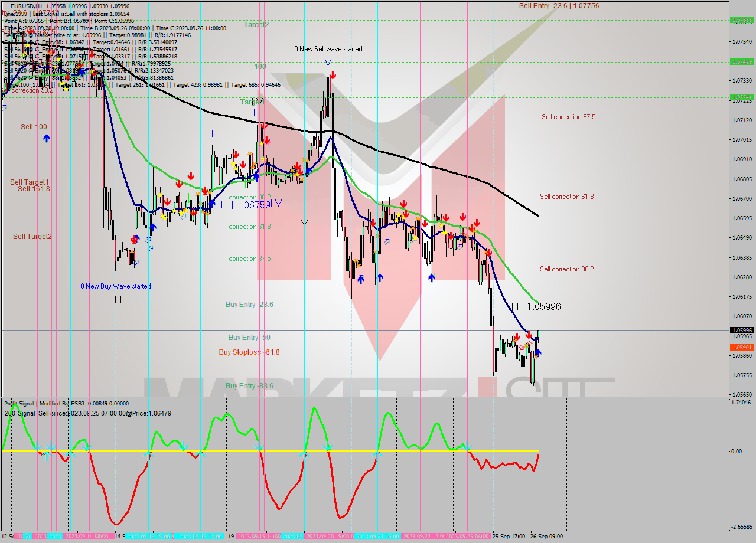Image resolution: width=756 pixels, height=543 pixels.
Task: Click the '260-Signal=Sell since:2023.09.25' indicator text
Action: [86, 413]
